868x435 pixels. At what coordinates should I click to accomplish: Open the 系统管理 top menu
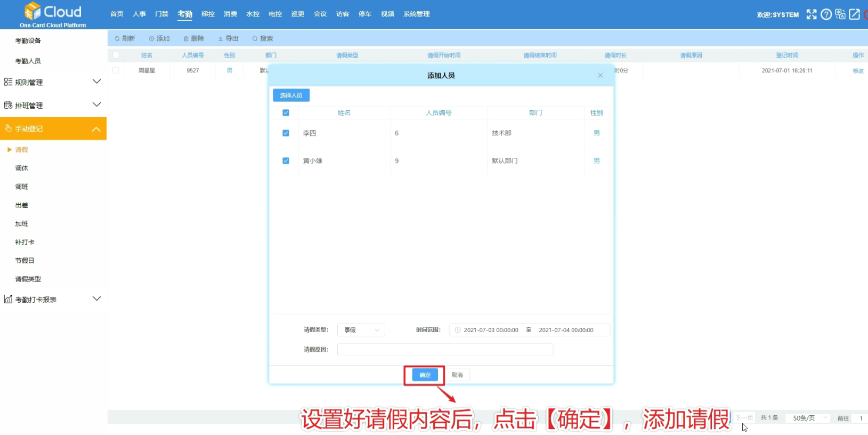pyautogui.click(x=416, y=14)
